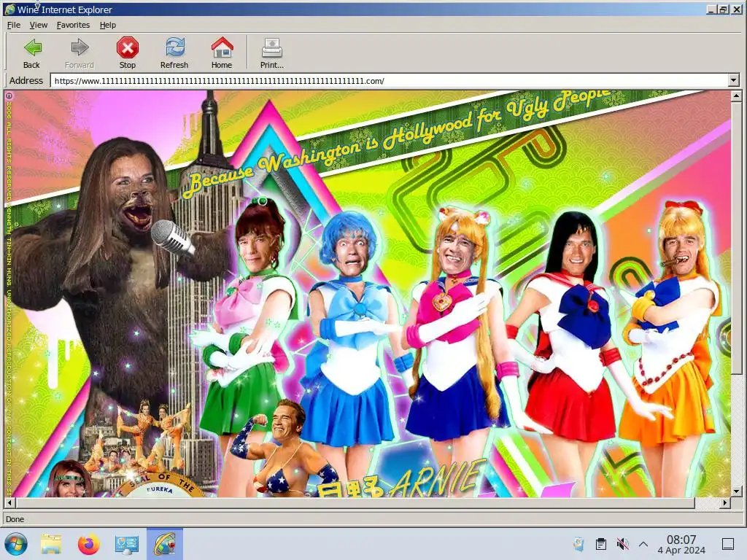Open the notifications panel button

(727, 543)
